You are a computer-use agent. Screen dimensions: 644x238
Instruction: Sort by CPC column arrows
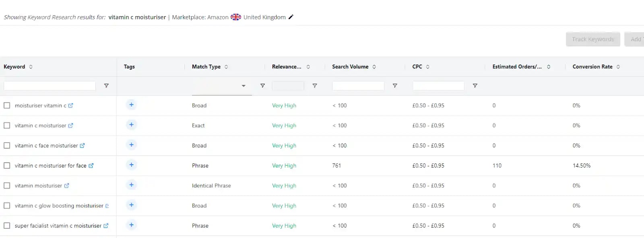428,67
